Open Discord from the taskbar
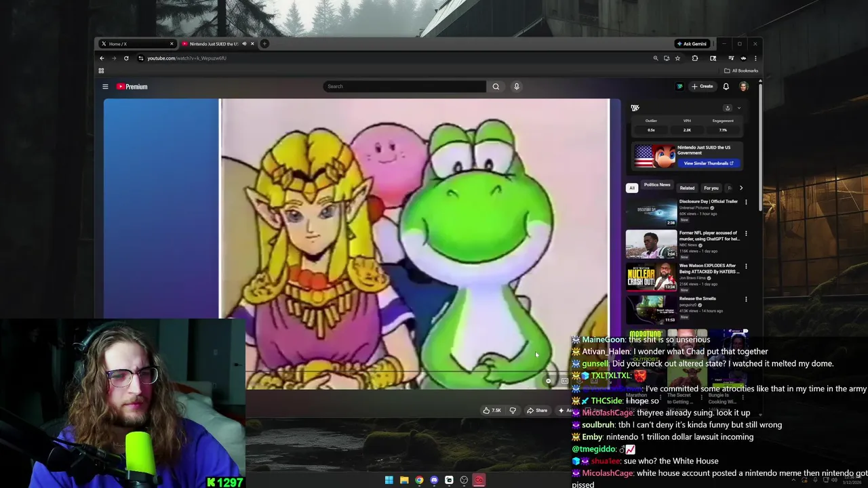868x488 pixels. pyautogui.click(x=434, y=481)
